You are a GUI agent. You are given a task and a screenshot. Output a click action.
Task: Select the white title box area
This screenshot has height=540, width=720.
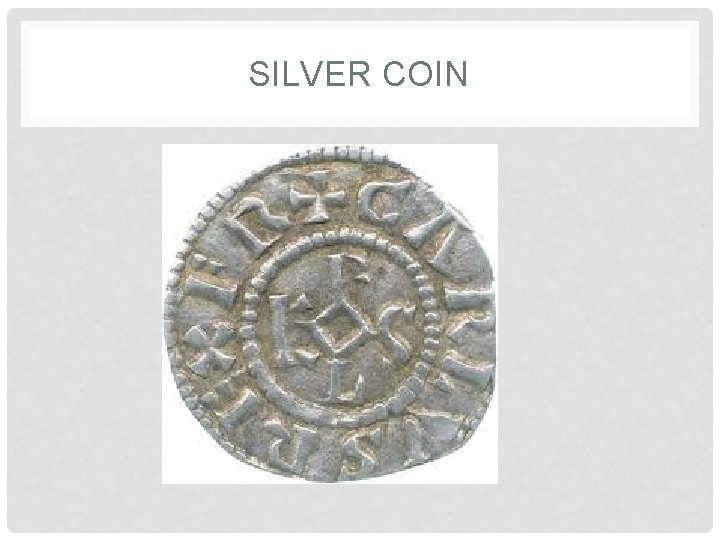[360, 74]
